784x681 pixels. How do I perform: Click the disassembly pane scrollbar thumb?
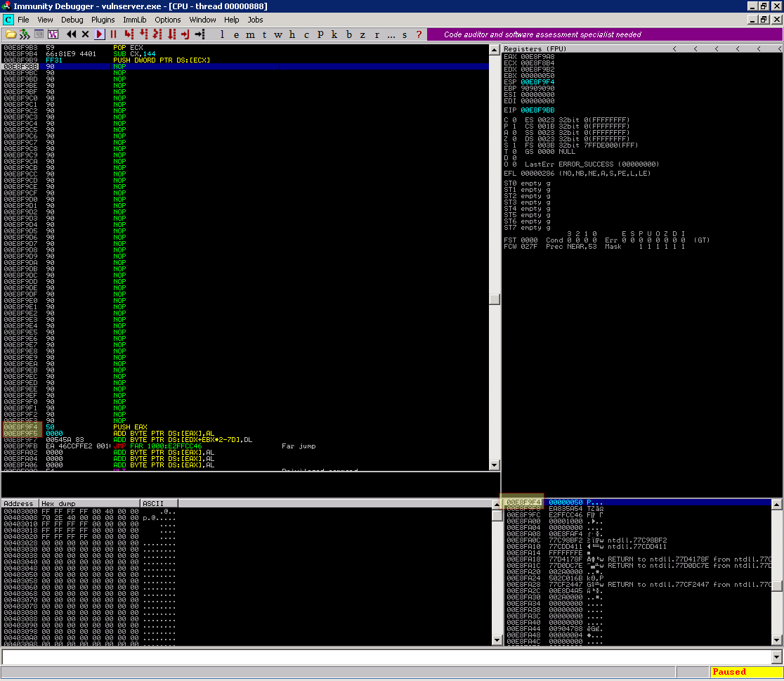(x=495, y=299)
